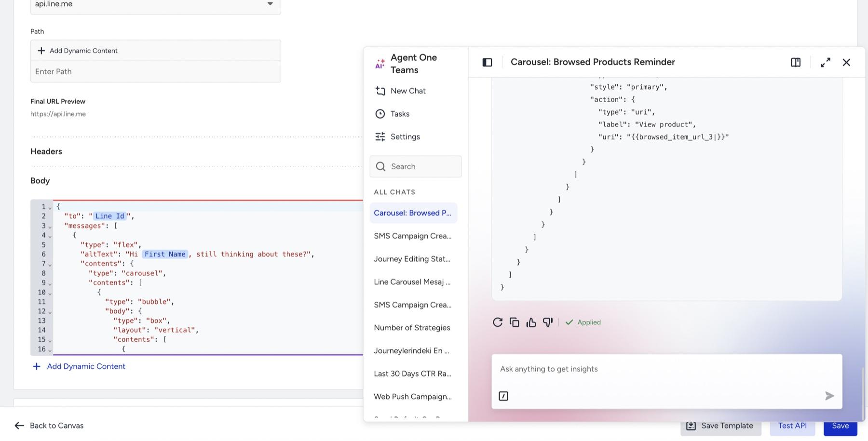Screen dimensions: 868x441
Task: Open the Line Carousel Mesaj chat
Action: (413, 282)
